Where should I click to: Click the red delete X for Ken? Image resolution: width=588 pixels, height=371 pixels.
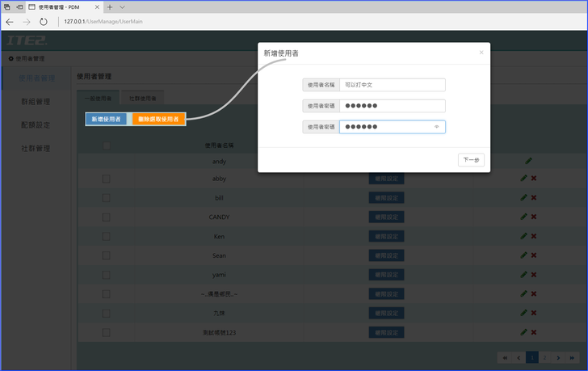point(534,236)
